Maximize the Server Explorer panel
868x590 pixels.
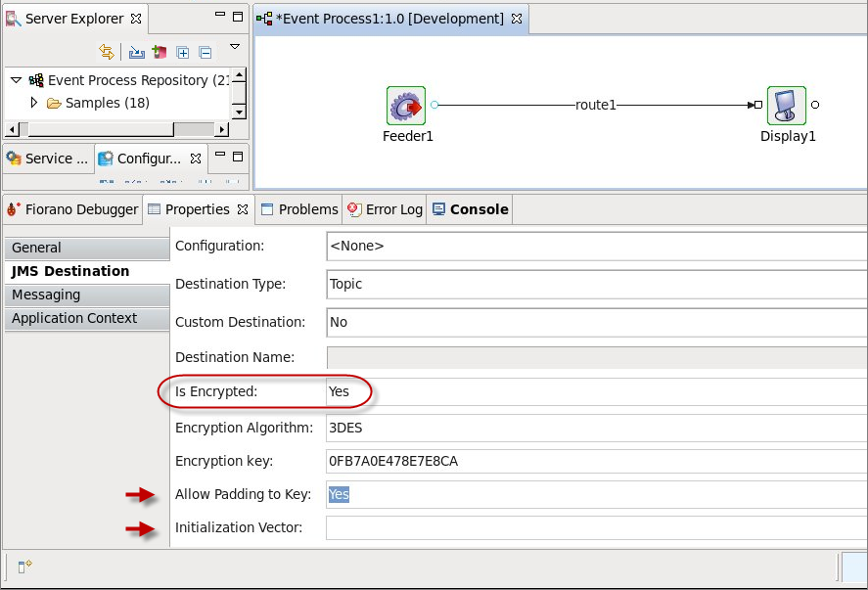click(x=238, y=17)
